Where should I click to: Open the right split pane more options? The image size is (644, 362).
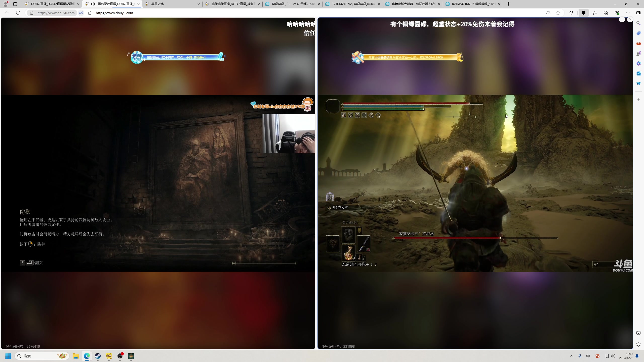coord(622,20)
